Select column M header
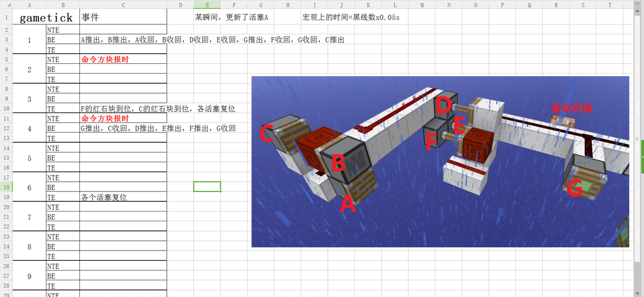Image resolution: width=644 pixels, height=297 pixels. [x=422, y=4]
